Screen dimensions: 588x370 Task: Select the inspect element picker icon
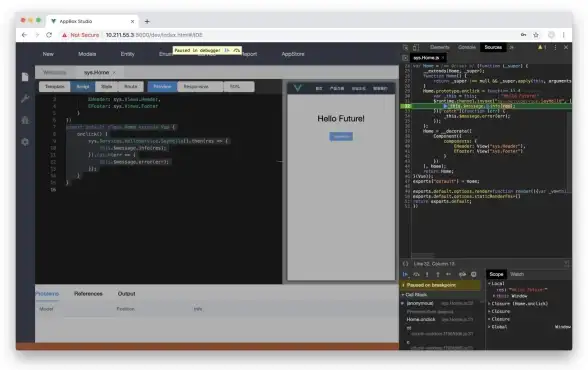[x=405, y=47]
